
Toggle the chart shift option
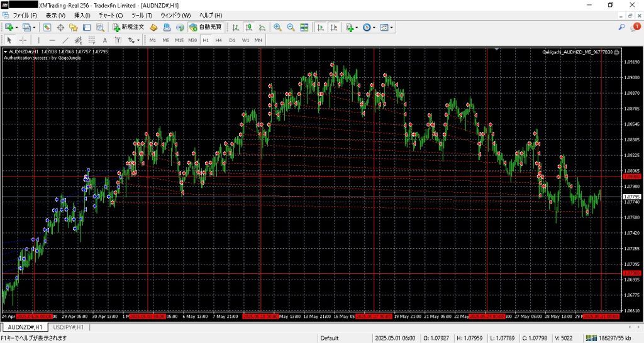[334, 27]
